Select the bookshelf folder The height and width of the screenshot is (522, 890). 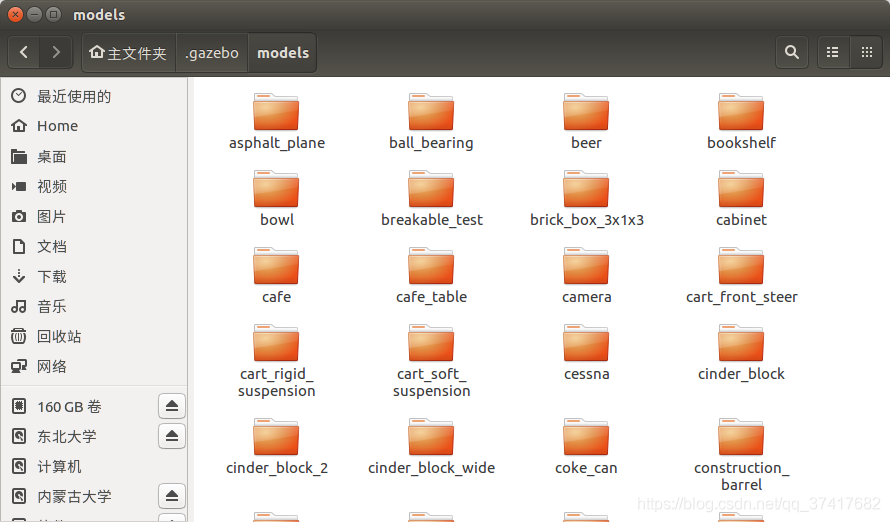(741, 121)
